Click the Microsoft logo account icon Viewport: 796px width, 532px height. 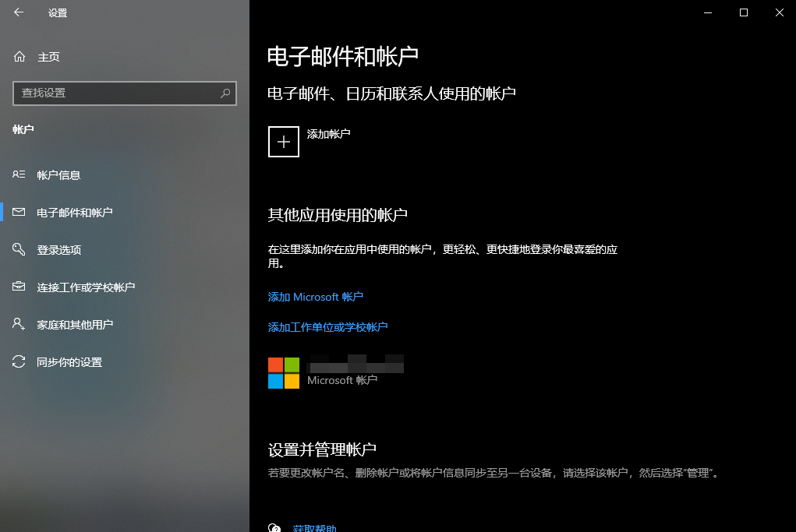click(x=283, y=373)
